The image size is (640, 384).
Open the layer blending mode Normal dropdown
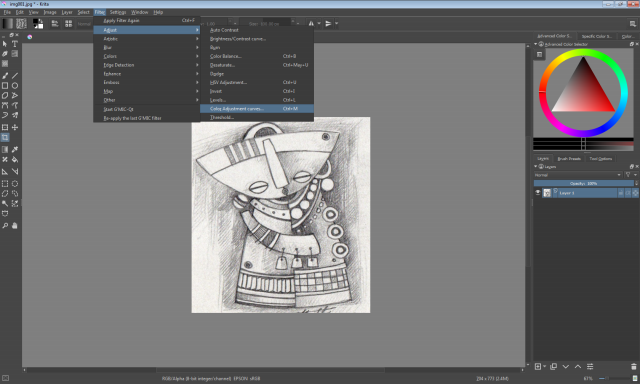coord(578,175)
